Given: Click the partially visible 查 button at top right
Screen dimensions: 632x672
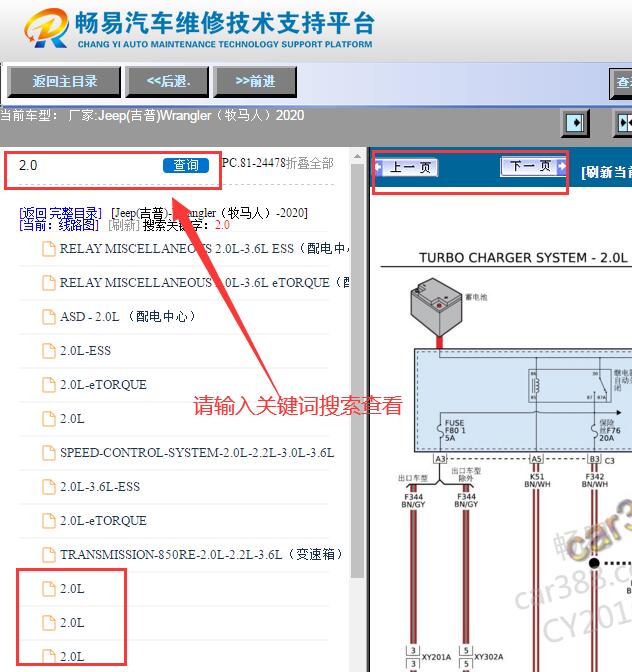Looking at the screenshot, I should click(621, 82).
